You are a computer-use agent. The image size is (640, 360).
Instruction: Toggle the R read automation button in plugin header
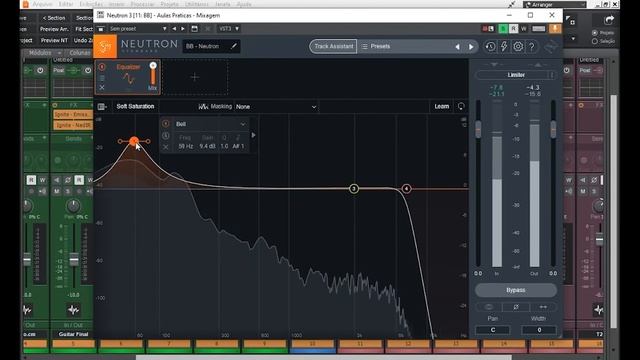coord(513,29)
